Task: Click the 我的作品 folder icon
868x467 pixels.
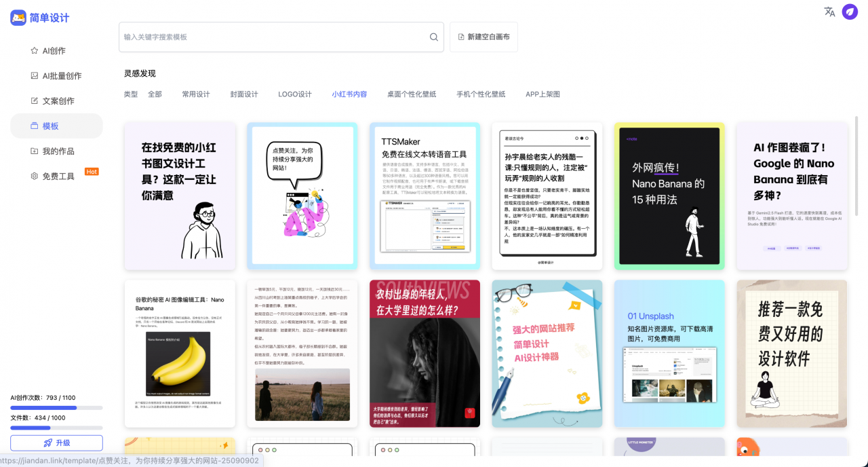Action: (x=35, y=151)
